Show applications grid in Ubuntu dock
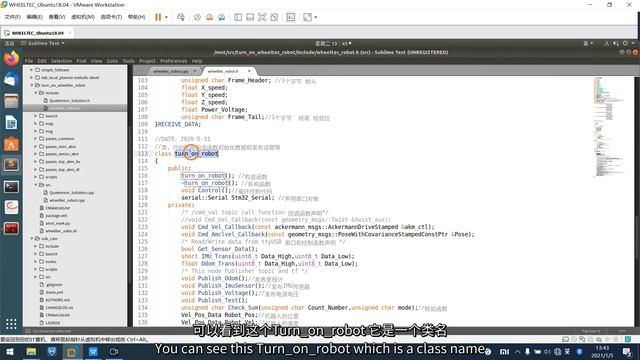 [x=11, y=324]
